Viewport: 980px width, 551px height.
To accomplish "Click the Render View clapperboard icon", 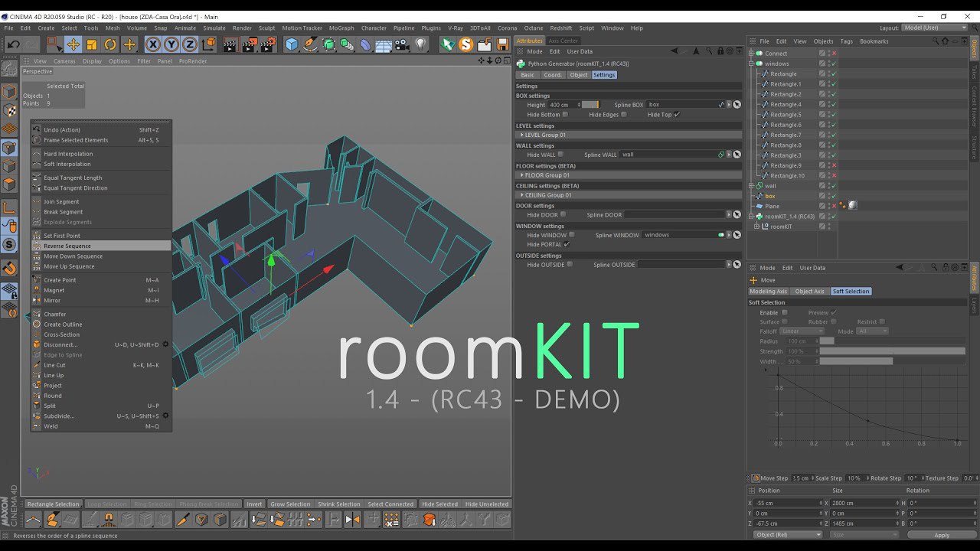I will point(230,44).
